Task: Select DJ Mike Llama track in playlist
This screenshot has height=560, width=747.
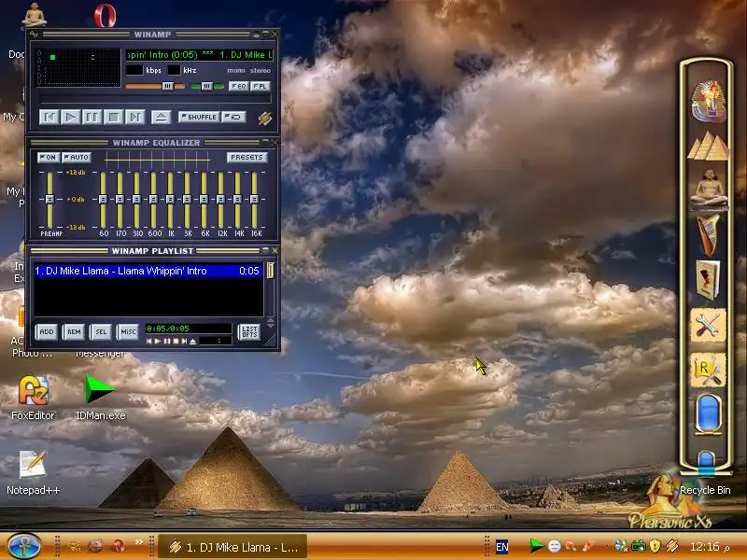Action: click(x=148, y=271)
